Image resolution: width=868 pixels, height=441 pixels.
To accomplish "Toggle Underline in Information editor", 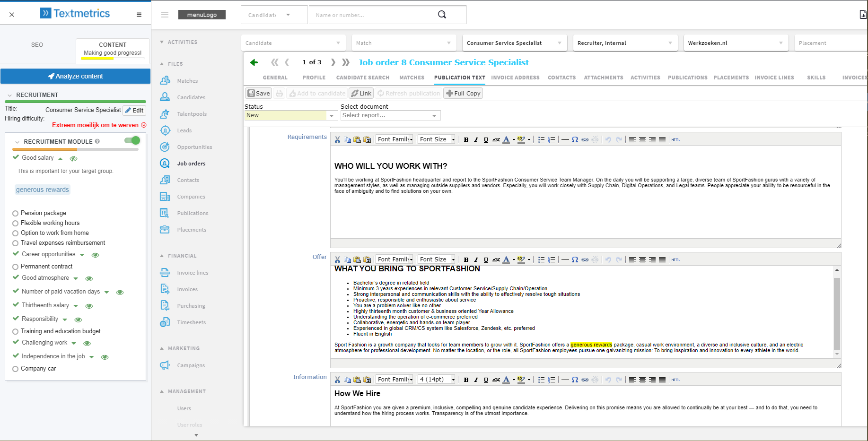I will coord(486,380).
